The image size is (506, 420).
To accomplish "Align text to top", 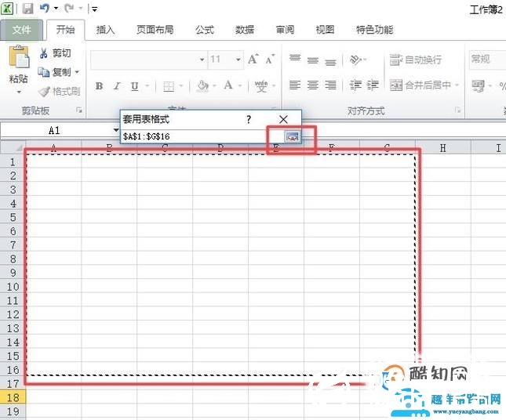I will (x=295, y=58).
